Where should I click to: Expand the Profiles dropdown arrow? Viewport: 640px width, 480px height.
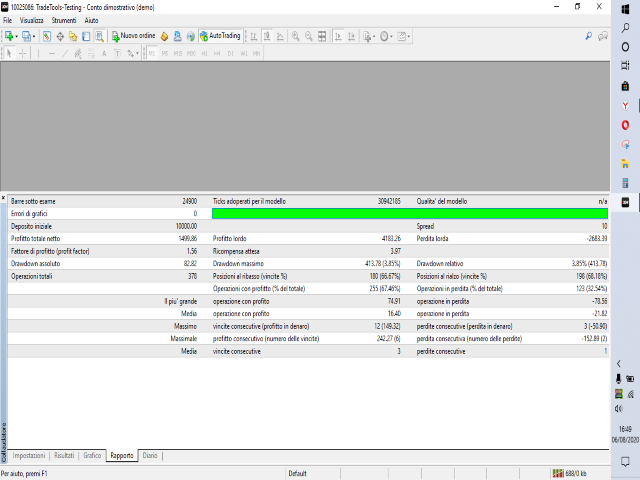pyautogui.click(x=34, y=36)
